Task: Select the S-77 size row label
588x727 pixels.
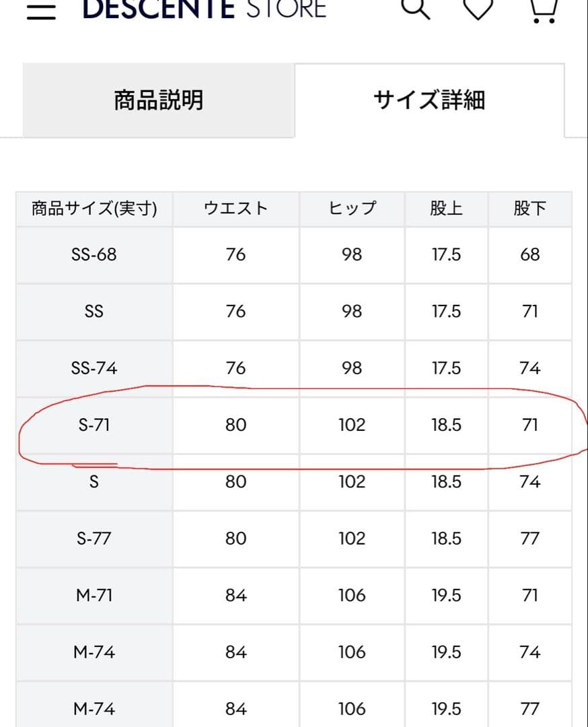Action: (94, 539)
